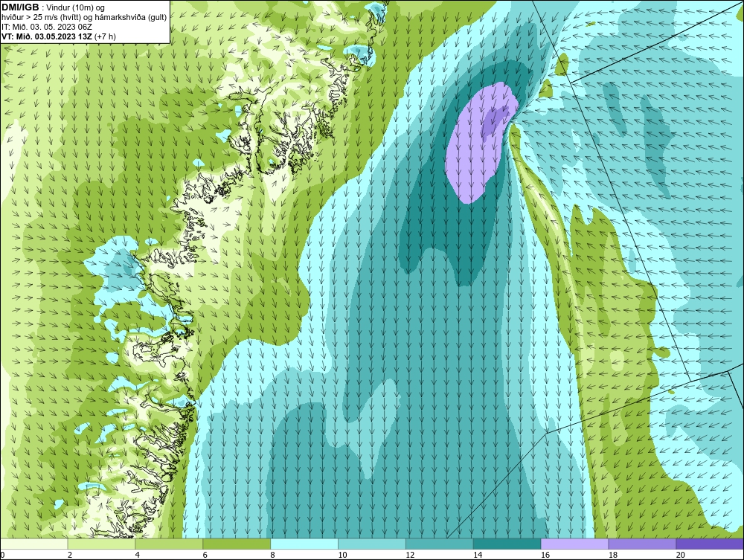Click the legend scale label '12'
744x560 pixels.
[410, 555]
